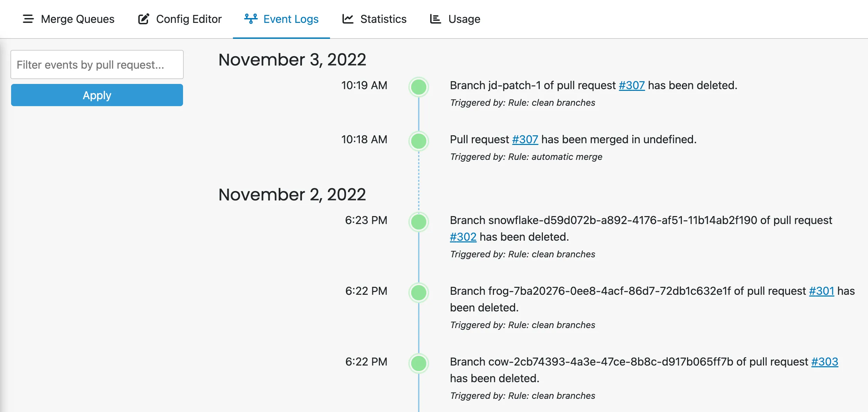Focus the pull request filter field

[x=97, y=65]
